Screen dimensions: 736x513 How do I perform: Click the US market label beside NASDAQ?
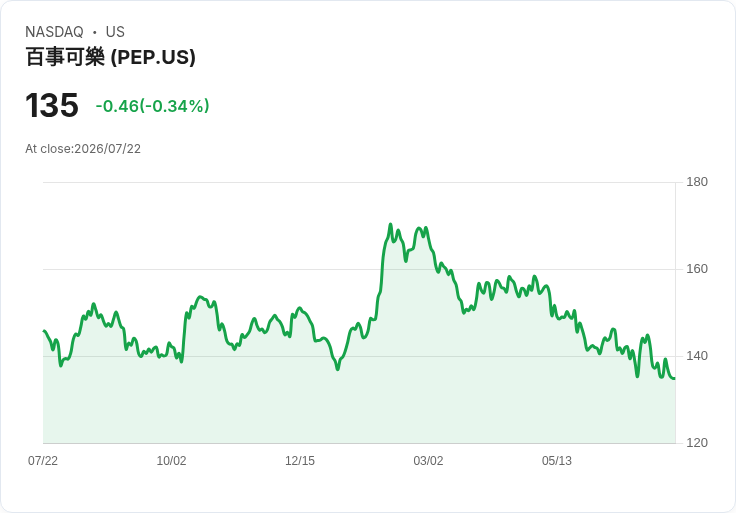[115, 32]
